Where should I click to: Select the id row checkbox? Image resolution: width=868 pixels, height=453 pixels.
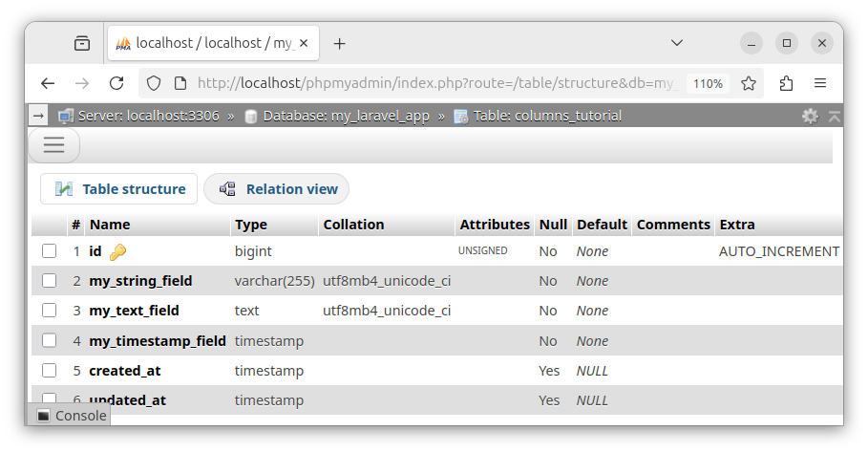(50, 251)
